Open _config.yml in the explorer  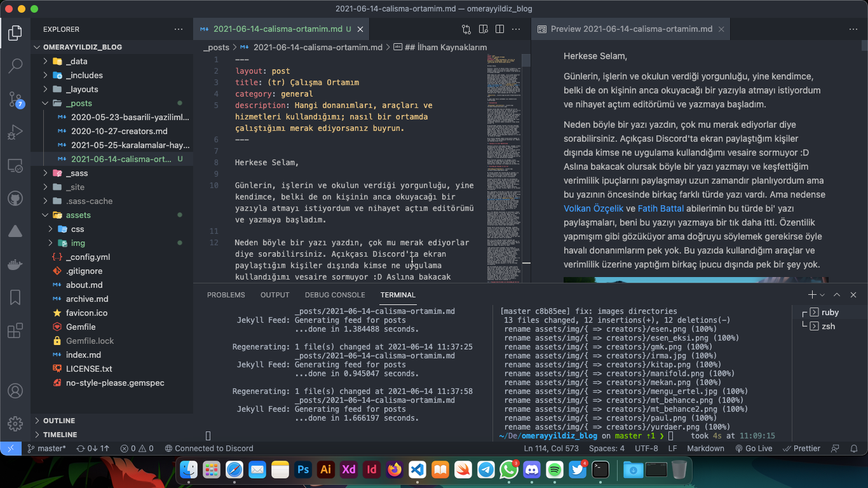[112, 257]
